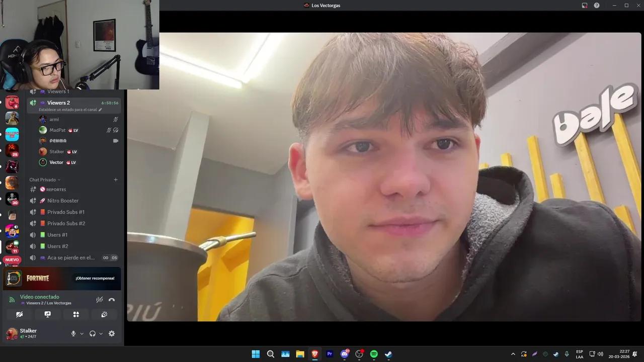The image size is (644, 362).
Task: Open Discord from the taskbar
Action: click(345, 354)
